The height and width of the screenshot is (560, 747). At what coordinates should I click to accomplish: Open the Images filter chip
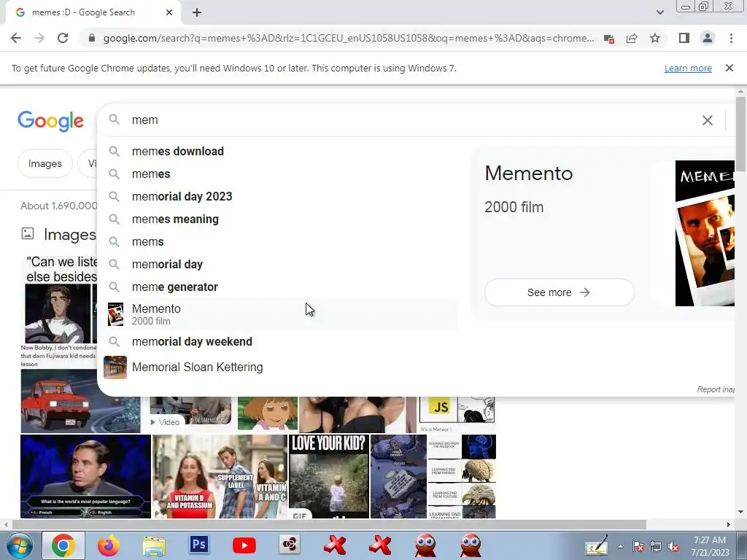pyautogui.click(x=44, y=164)
